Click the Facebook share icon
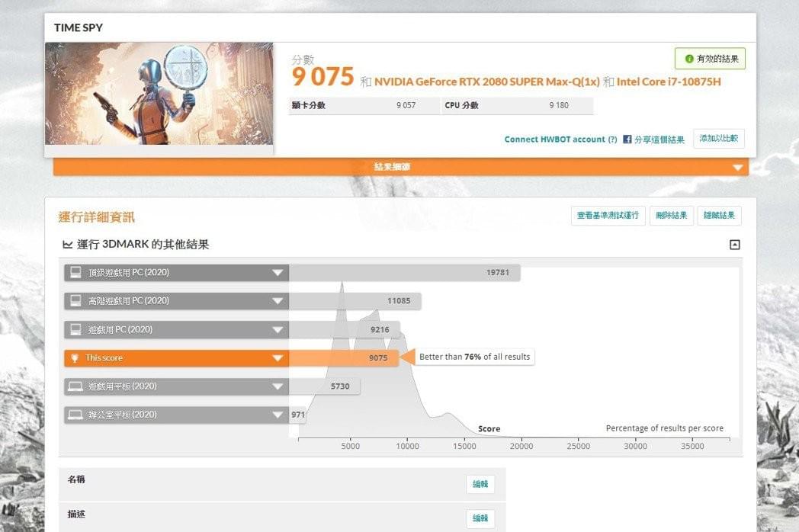 click(627, 139)
